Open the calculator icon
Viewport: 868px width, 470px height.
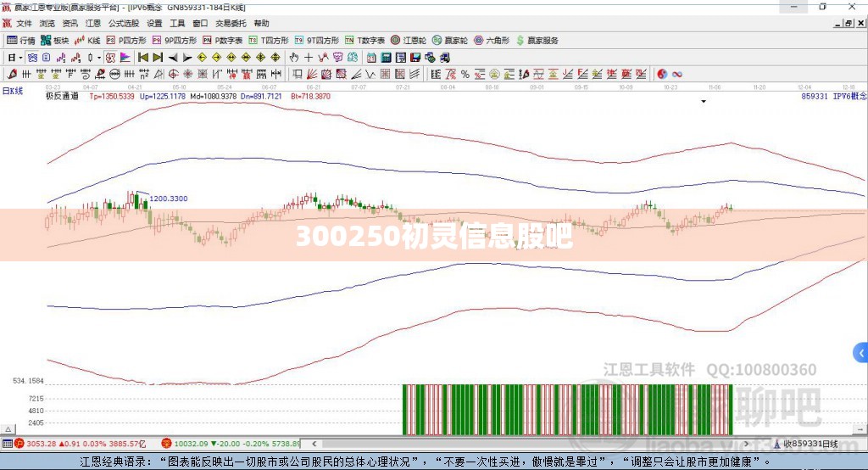pyautogui.click(x=386, y=58)
